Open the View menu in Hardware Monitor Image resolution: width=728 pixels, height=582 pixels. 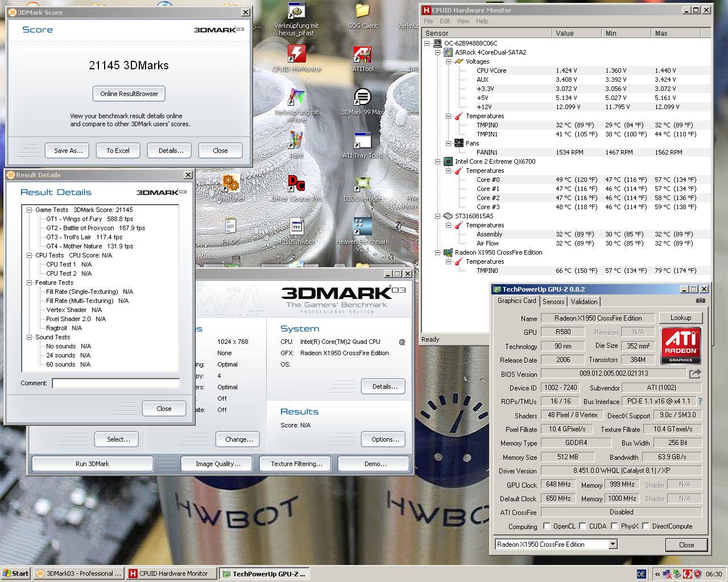click(x=463, y=21)
